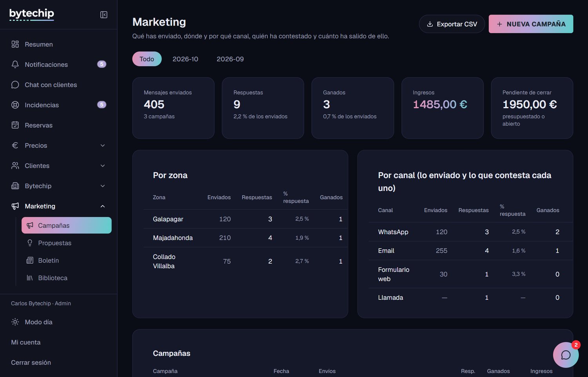Click Cerrar sesión
The height and width of the screenshot is (377, 588).
click(31, 362)
